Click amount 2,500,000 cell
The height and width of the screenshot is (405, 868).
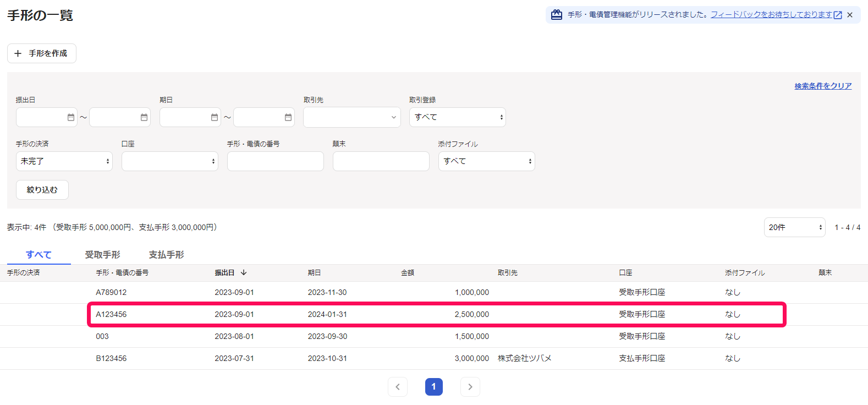472,314
